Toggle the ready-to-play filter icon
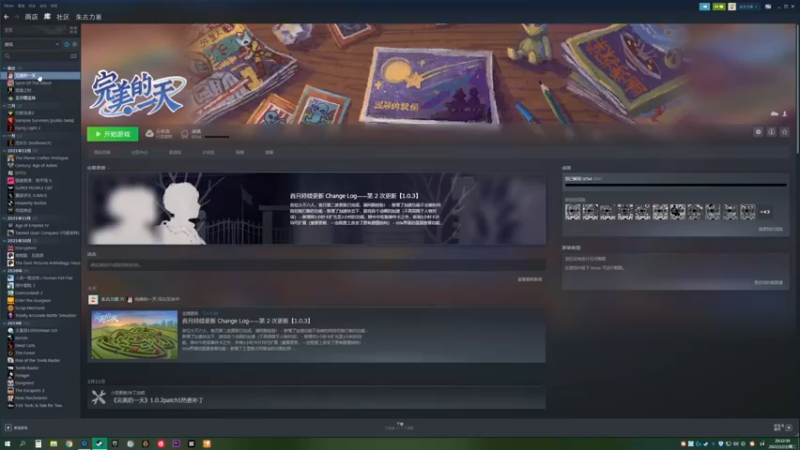Viewport: 800px width, 450px height. pyautogui.click(x=74, y=44)
